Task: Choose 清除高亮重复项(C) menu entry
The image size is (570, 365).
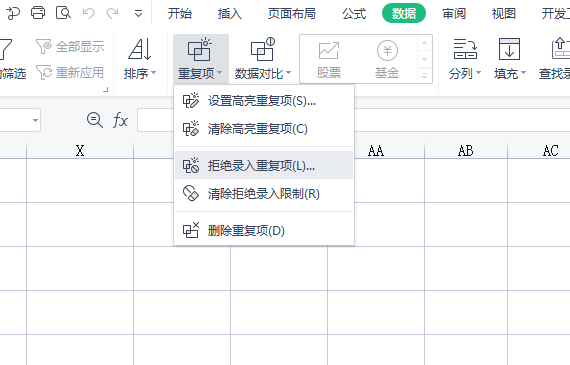Action: point(264,129)
